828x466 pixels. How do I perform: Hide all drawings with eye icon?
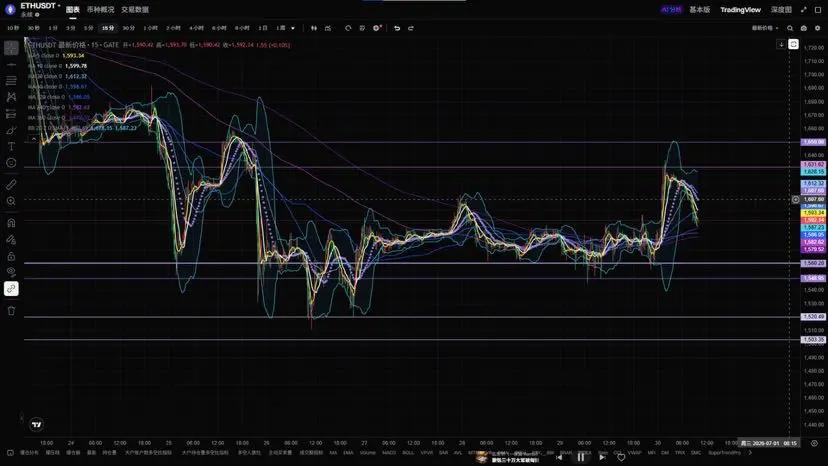click(11, 272)
